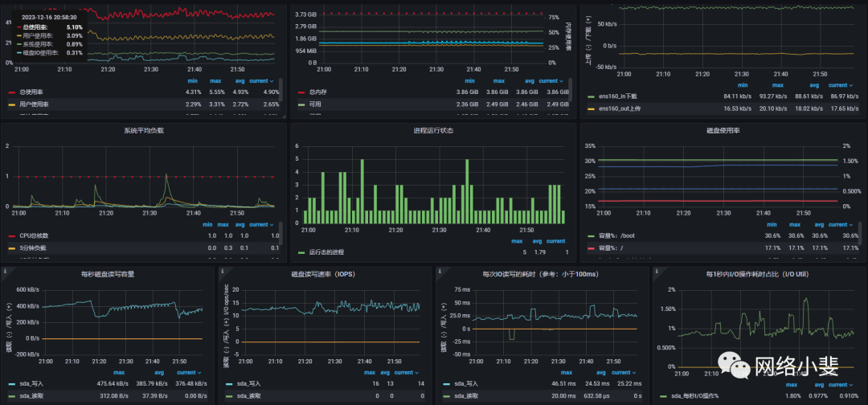Click green swatch of 运行态的进程 series
Screen dimensions: 868x405
pyautogui.click(x=301, y=252)
